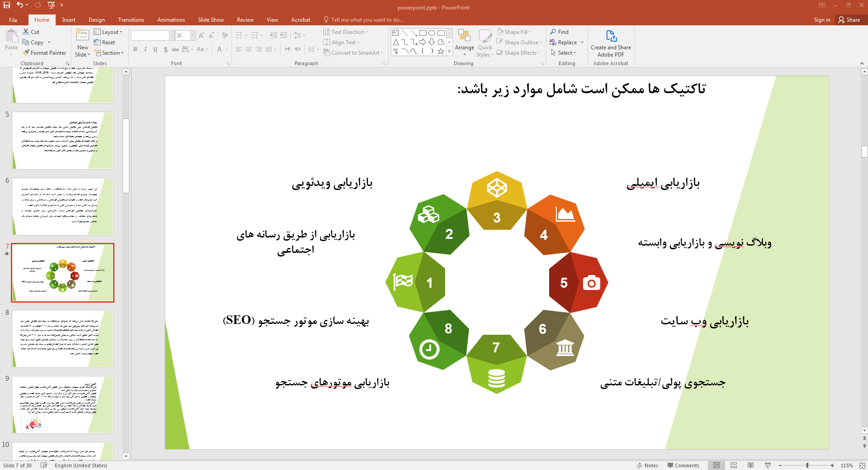This screenshot has width=868, height=470.
Task: Toggle Notes pane in status bar
Action: (647, 465)
